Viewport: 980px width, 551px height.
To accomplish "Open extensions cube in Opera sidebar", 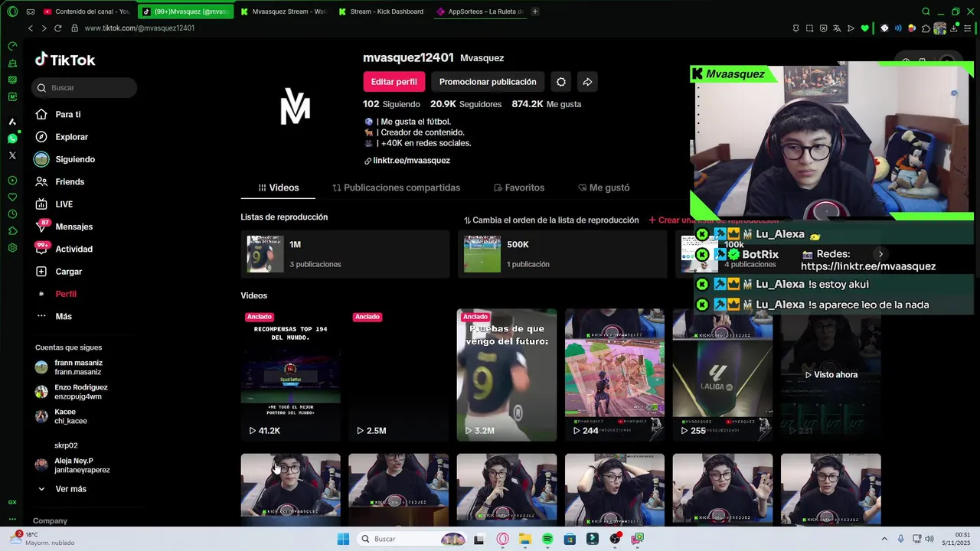I will [12, 231].
